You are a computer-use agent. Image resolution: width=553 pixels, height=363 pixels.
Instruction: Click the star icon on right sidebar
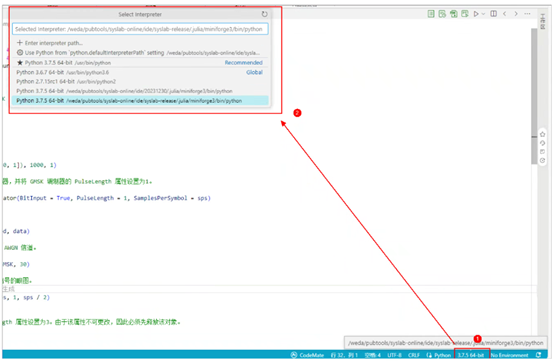coord(542,134)
